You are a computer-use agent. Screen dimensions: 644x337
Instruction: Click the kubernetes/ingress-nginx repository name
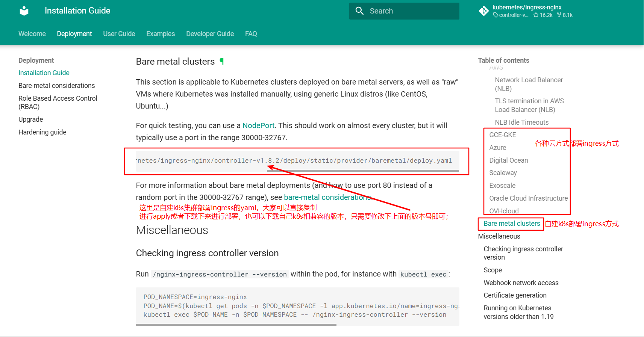527,8
